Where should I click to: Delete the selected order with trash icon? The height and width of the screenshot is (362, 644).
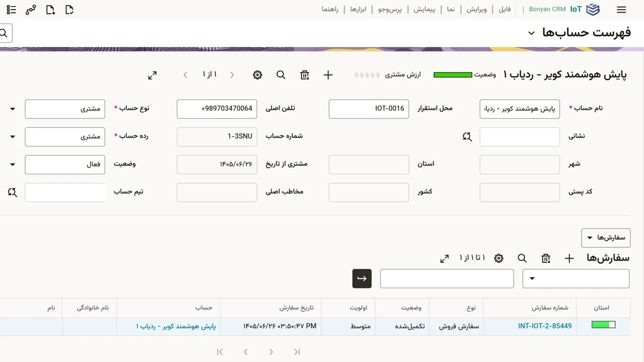pos(546,258)
